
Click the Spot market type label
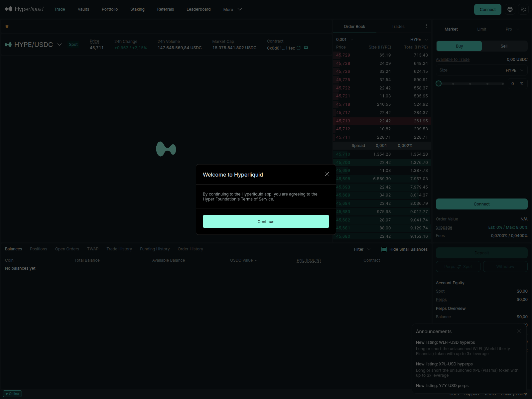point(73,45)
